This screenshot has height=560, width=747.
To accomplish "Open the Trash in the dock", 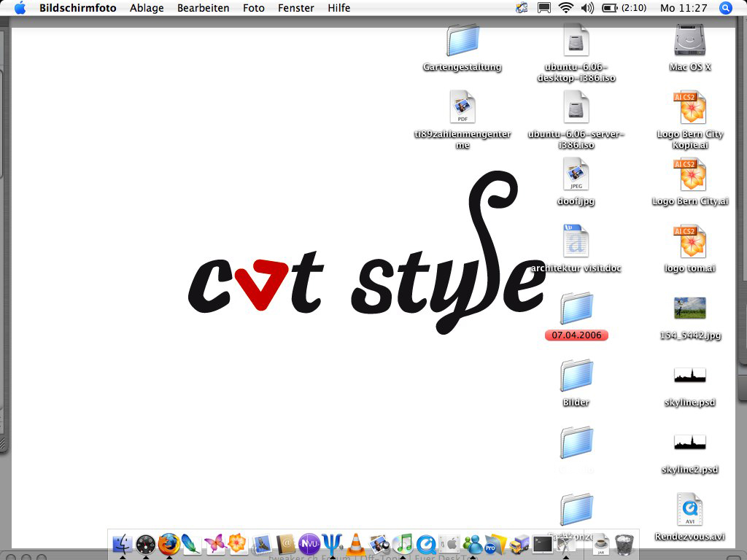I will click(x=624, y=544).
